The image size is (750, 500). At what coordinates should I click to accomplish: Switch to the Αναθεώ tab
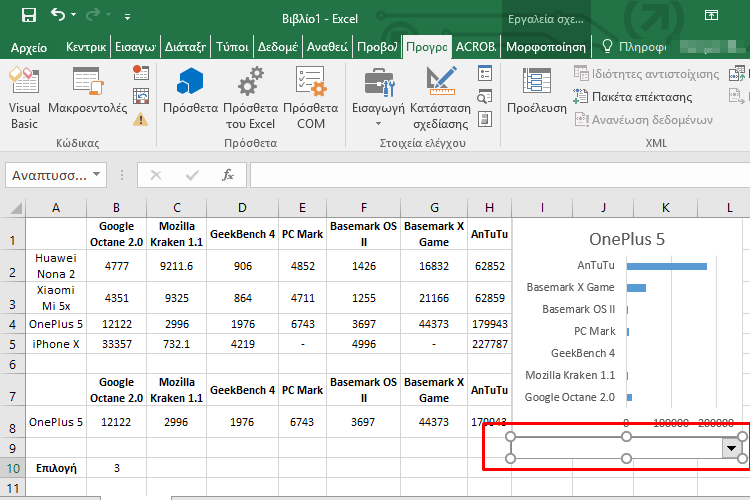coord(327,47)
